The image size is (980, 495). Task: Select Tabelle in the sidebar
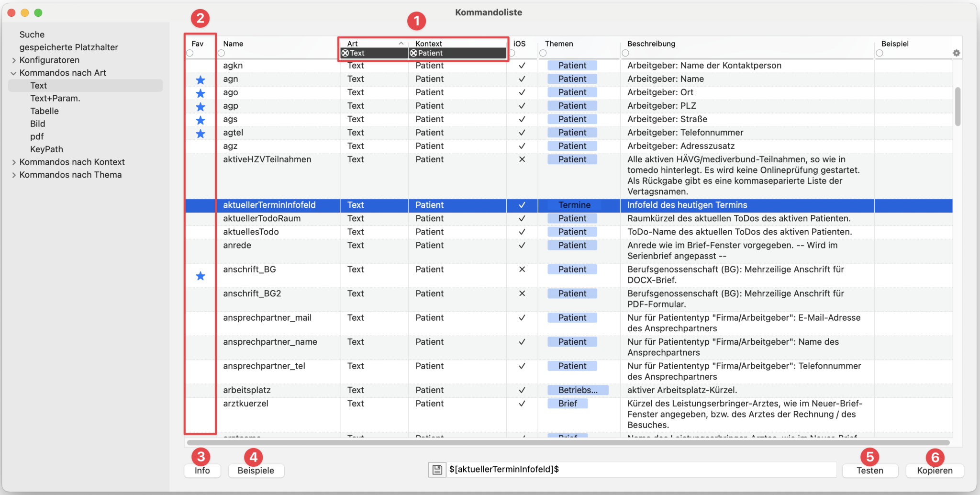[45, 111]
